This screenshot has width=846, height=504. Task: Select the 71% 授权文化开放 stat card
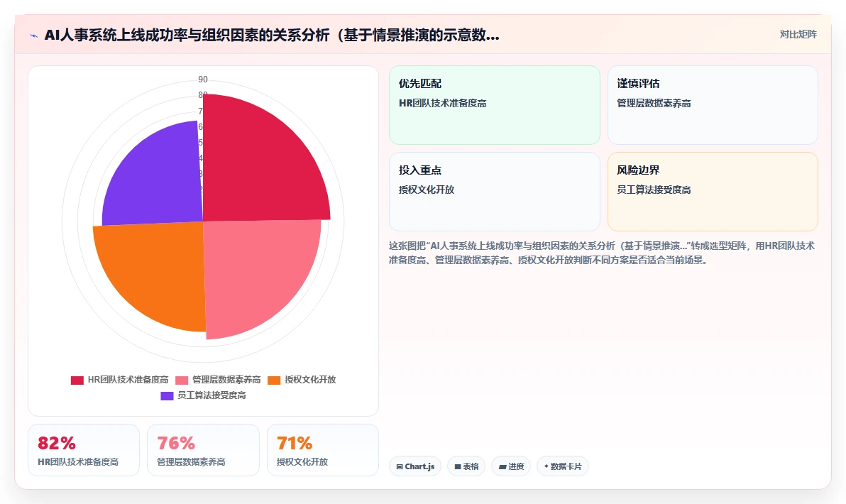pos(323,450)
